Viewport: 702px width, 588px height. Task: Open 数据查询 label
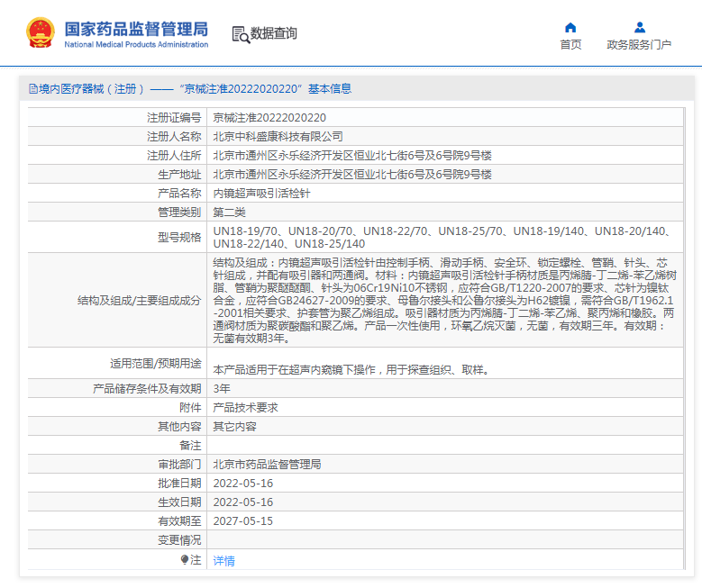pyautogui.click(x=274, y=33)
